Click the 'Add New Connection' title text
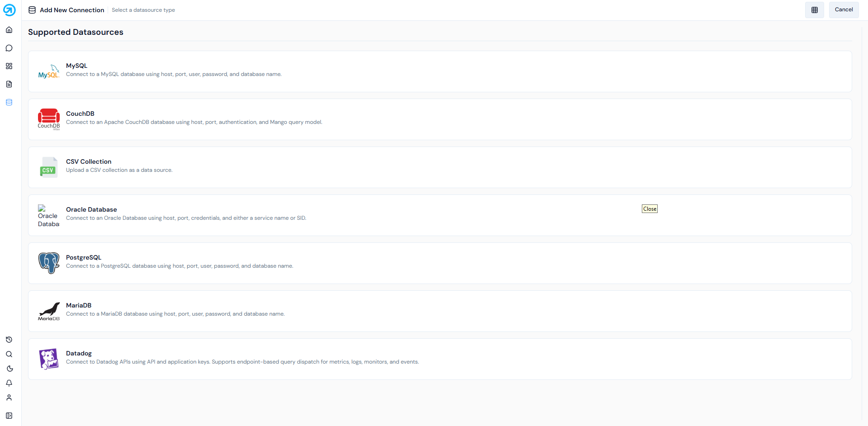The width and height of the screenshot is (868, 426). [x=72, y=10]
